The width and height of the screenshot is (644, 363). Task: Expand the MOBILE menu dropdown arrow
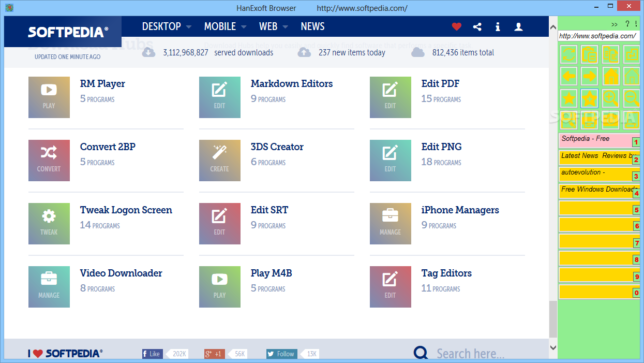(x=243, y=27)
